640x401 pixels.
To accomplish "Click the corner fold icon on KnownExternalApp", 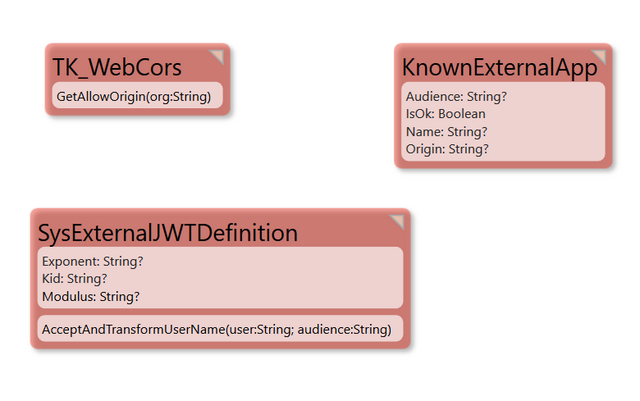I will pos(600,56).
